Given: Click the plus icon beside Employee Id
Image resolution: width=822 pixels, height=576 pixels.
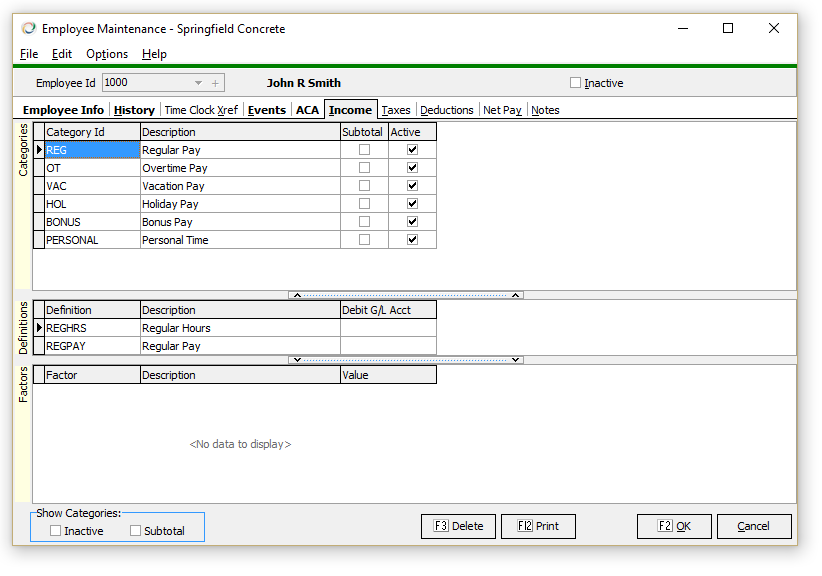Looking at the screenshot, I should [x=215, y=83].
